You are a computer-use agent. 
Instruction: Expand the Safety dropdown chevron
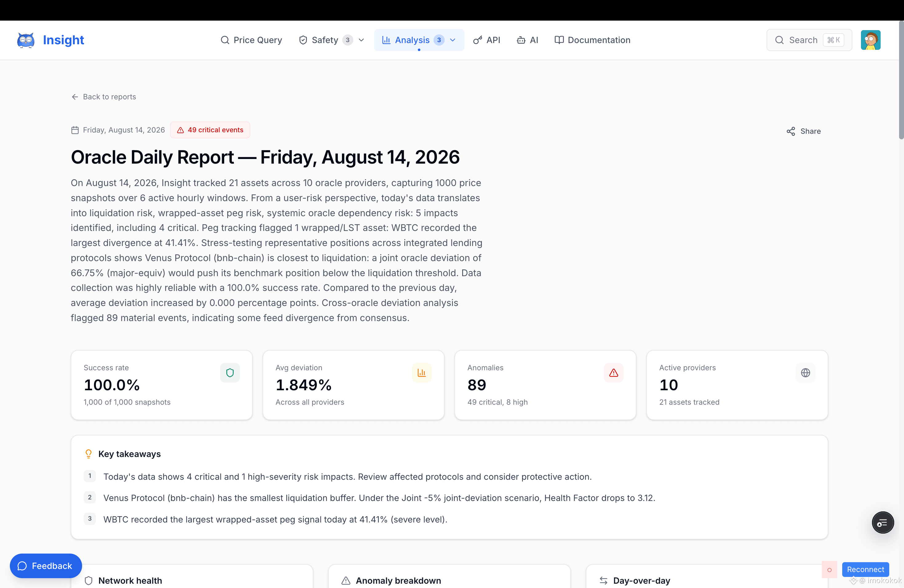pyautogui.click(x=361, y=40)
